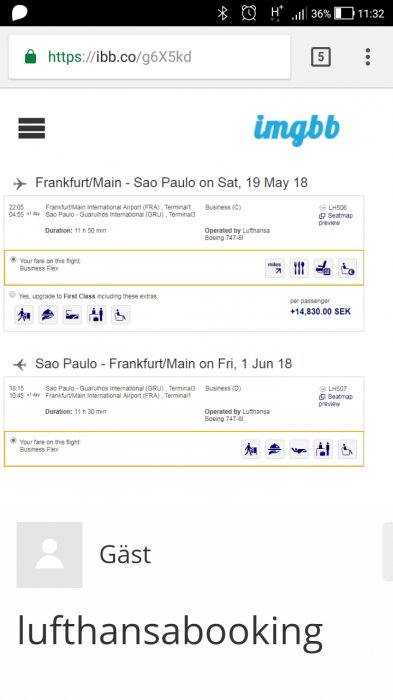Screen dimensions: 393x700
Task: Expand the LH506 flight details toggle
Action: (322, 208)
